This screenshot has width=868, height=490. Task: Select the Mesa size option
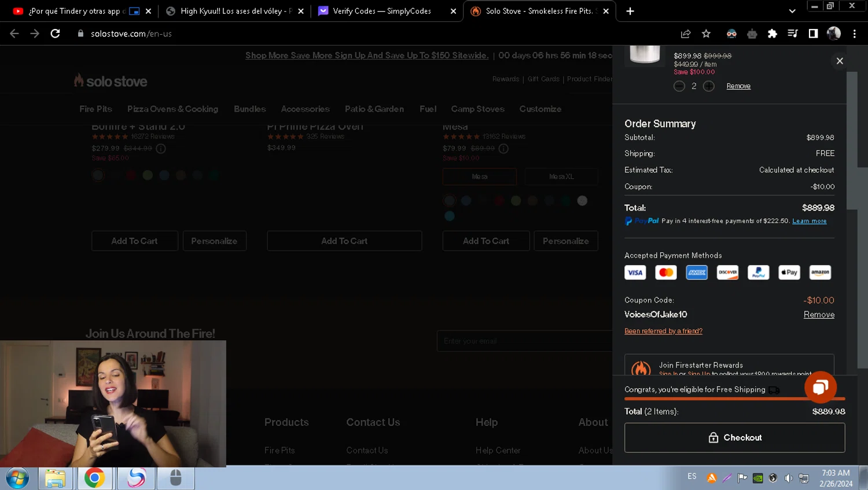[480, 176]
